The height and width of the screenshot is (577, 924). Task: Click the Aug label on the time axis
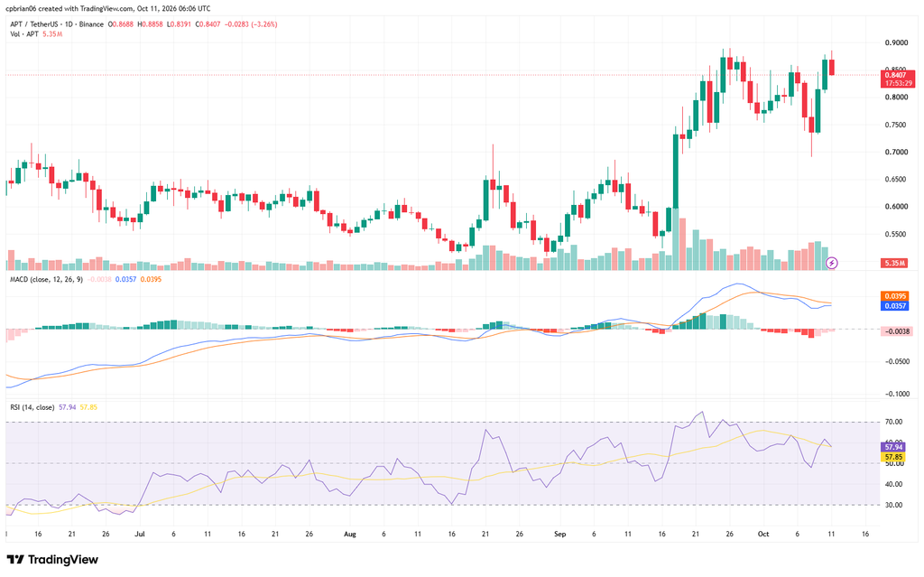[x=350, y=534]
